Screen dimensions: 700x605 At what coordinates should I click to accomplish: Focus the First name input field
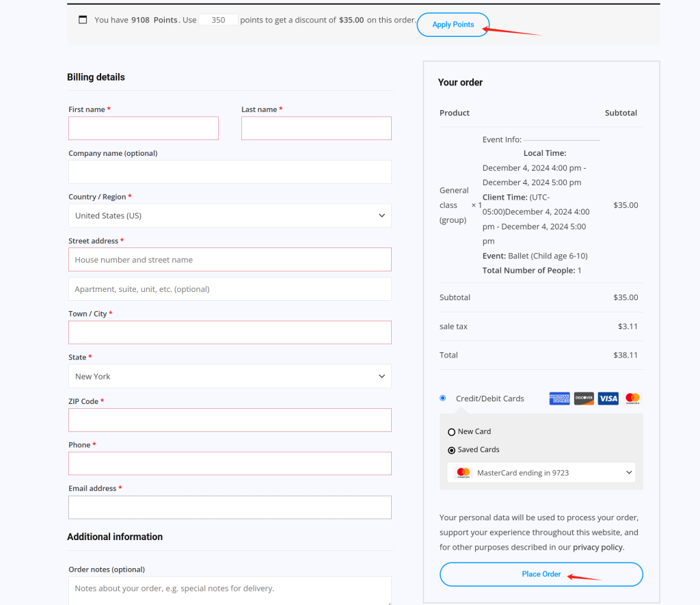144,128
